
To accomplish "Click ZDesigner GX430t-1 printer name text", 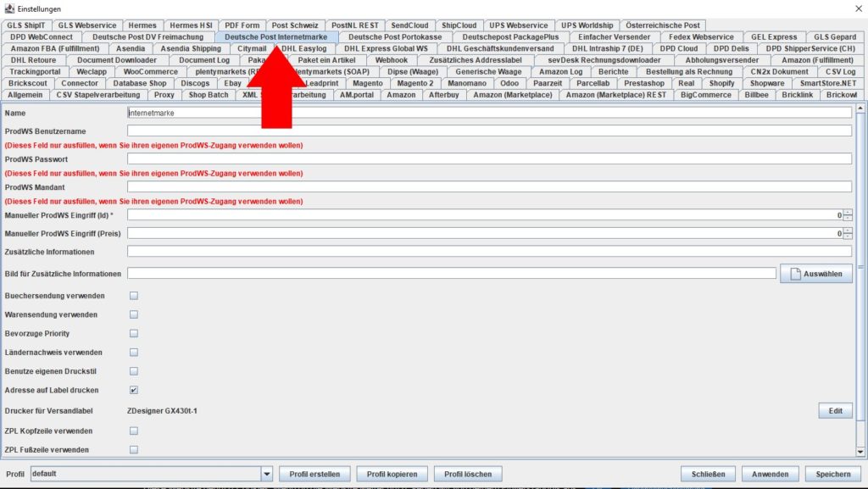I will click(x=162, y=411).
